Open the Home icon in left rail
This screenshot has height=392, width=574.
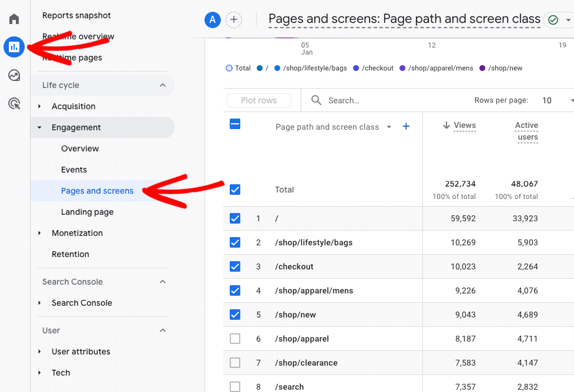[14, 19]
